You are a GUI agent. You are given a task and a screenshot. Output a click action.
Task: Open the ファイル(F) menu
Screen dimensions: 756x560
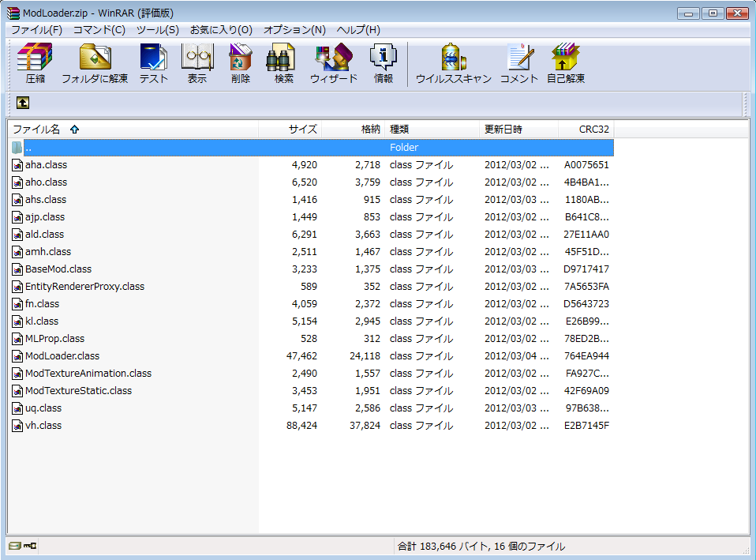click(36, 30)
